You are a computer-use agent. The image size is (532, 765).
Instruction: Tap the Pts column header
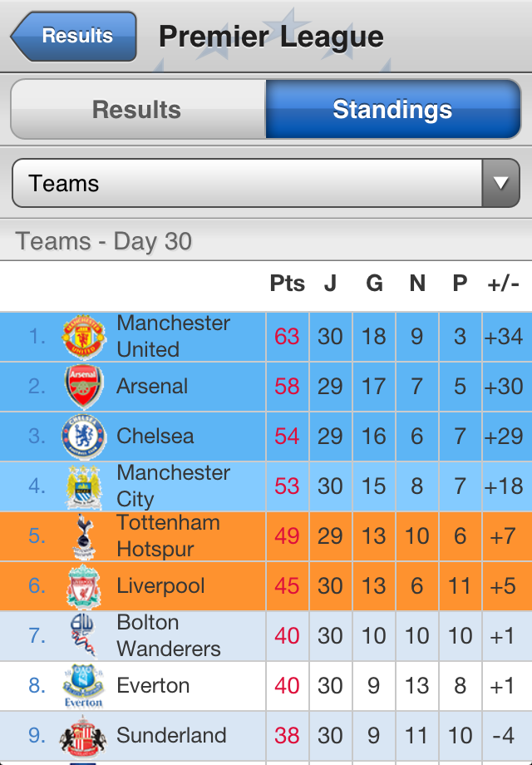(x=288, y=284)
